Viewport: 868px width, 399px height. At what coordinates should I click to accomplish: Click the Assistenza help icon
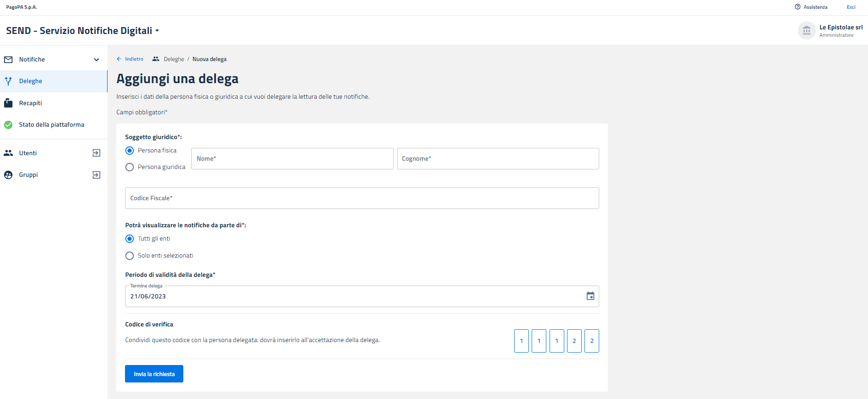pos(797,7)
